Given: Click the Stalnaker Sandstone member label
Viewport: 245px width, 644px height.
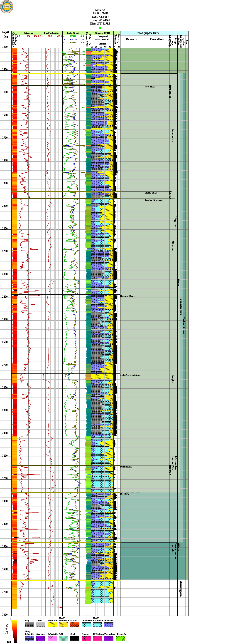Looking at the screenshot, I should coord(130,375).
